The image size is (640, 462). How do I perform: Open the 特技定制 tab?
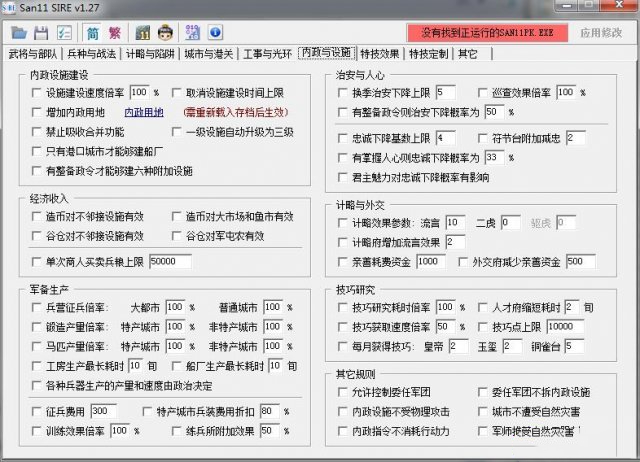point(429,54)
